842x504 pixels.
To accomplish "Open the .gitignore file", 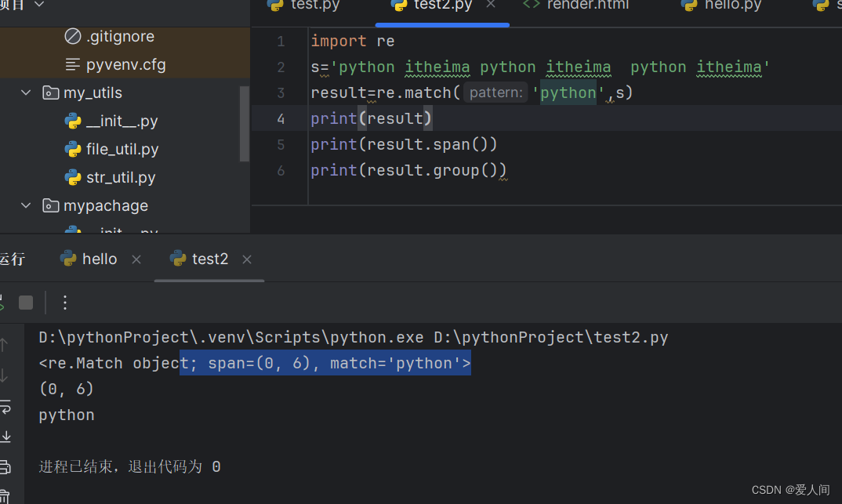I will click(116, 35).
